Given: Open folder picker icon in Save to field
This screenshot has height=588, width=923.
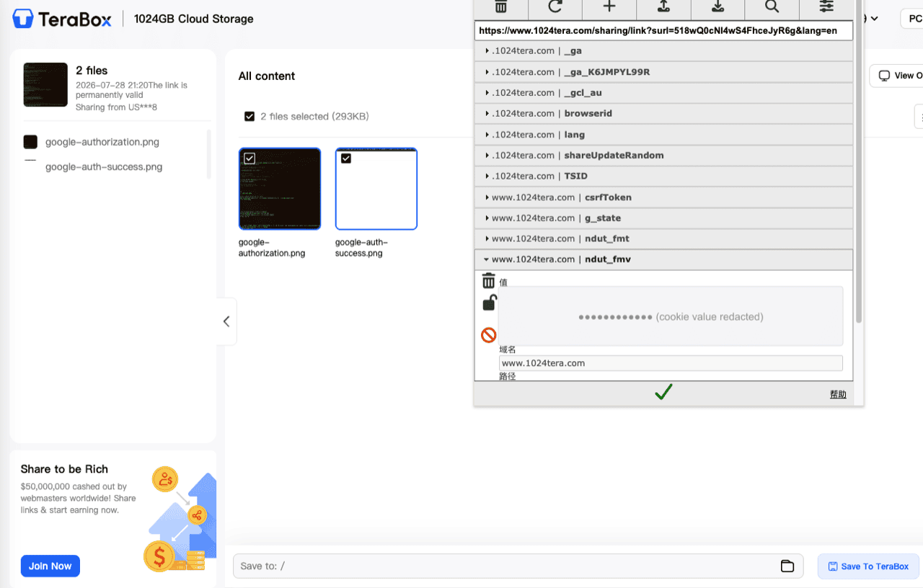Looking at the screenshot, I should pos(787,566).
